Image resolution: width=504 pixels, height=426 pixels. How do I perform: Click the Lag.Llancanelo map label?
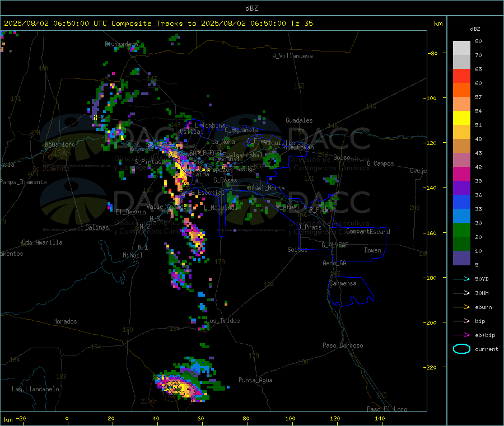point(36,389)
